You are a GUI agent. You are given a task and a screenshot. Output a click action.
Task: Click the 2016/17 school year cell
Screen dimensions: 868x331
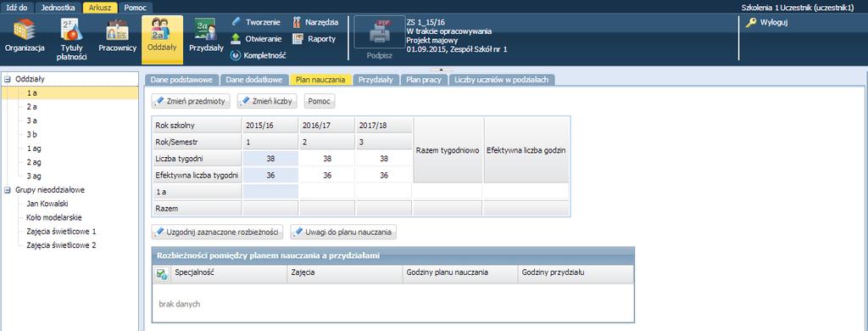coord(327,126)
